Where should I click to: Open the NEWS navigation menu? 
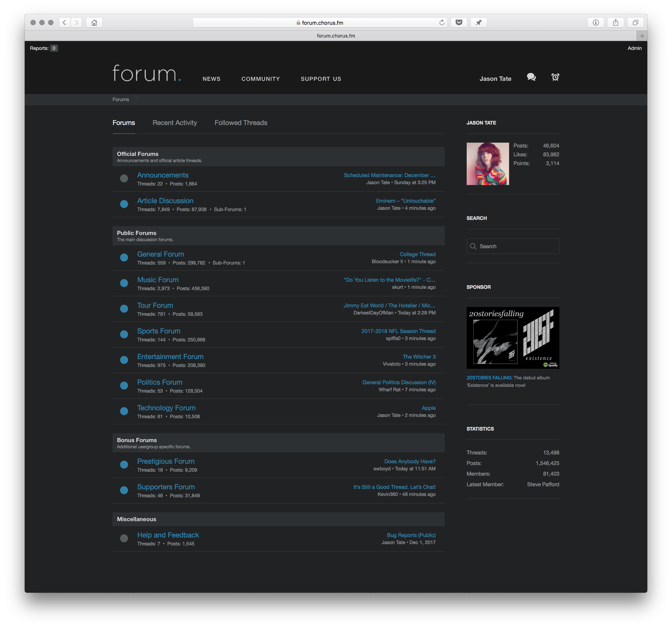(x=211, y=79)
